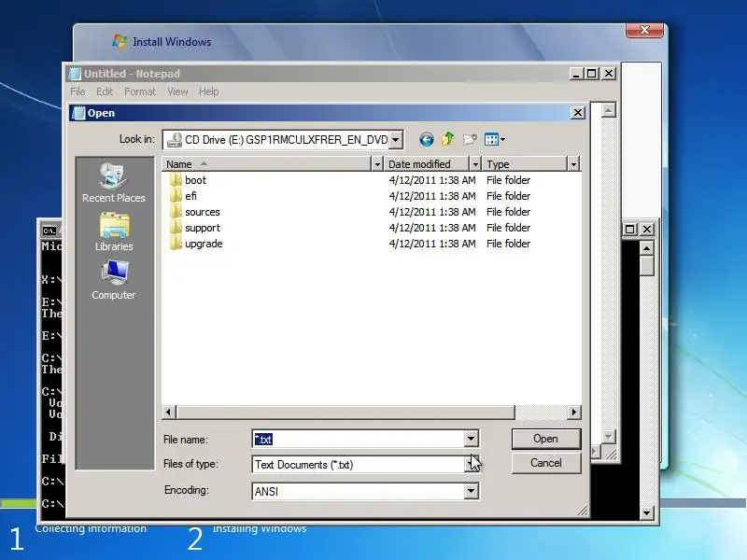Click the Cancel button
Screen dimensions: 747x560
click(x=546, y=463)
